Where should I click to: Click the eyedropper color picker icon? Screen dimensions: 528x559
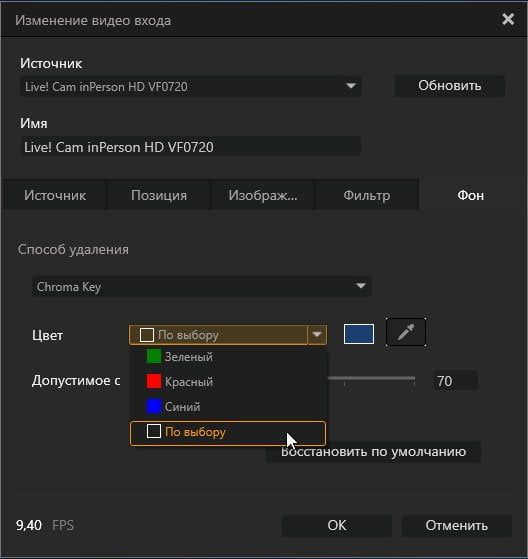click(406, 332)
